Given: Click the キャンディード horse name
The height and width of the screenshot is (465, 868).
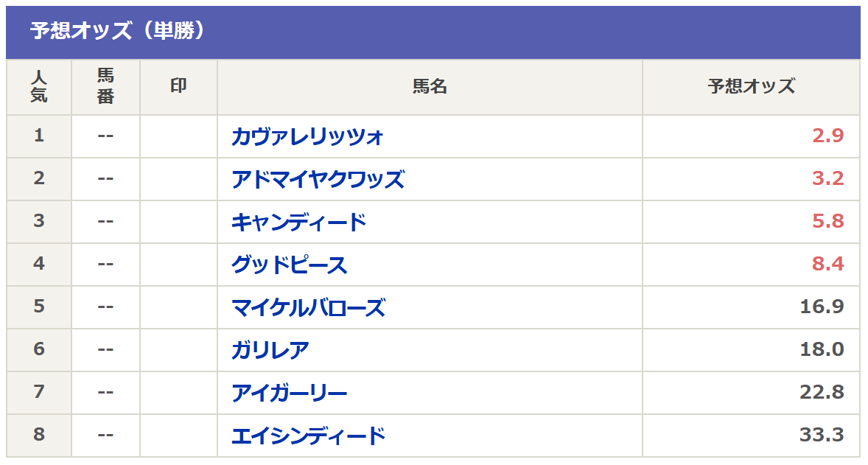Looking at the screenshot, I should click(x=298, y=222).
